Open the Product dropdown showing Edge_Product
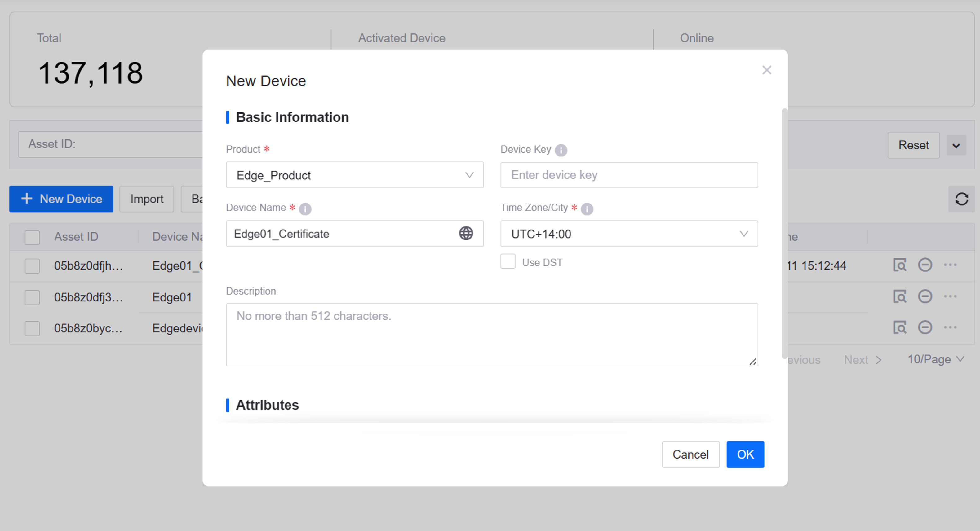 coord(355,175)
